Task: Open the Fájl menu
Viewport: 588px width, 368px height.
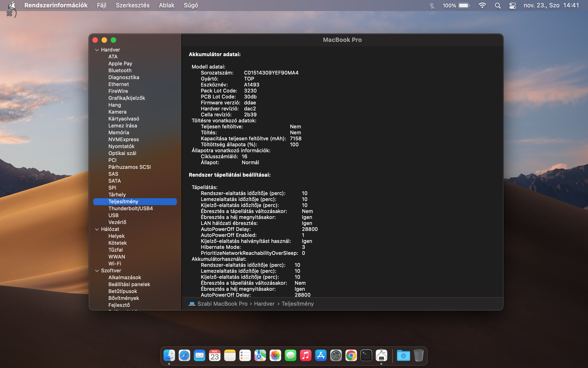Action: (102, 5)
